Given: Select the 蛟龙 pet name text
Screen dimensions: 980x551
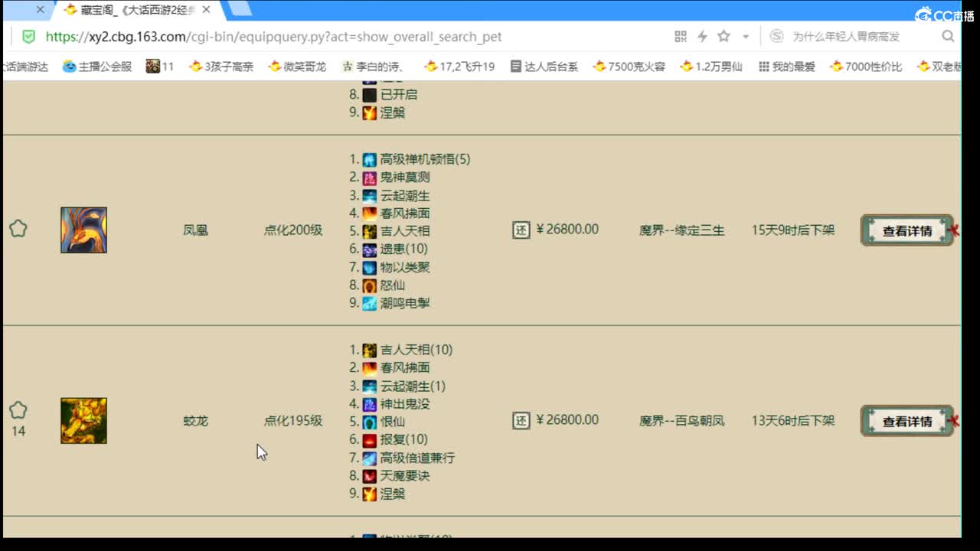Looking at the screenshot, I should (x=196, y=420).
